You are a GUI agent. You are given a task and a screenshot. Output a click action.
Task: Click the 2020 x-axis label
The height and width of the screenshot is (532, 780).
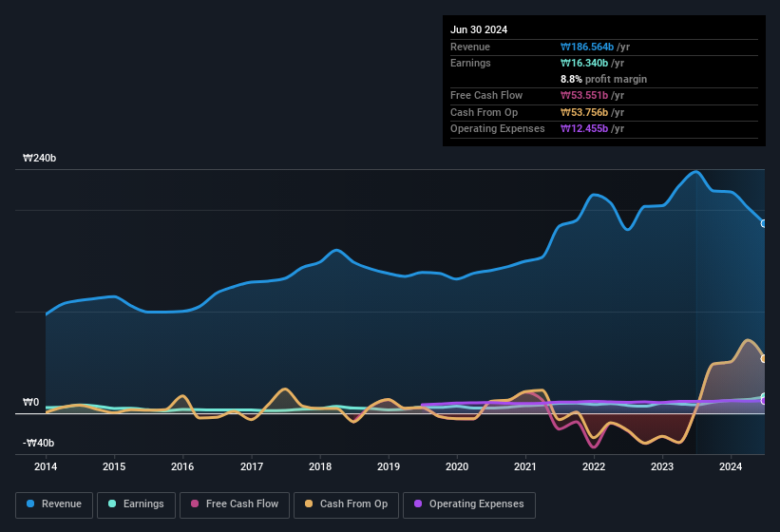click(457, 466)
